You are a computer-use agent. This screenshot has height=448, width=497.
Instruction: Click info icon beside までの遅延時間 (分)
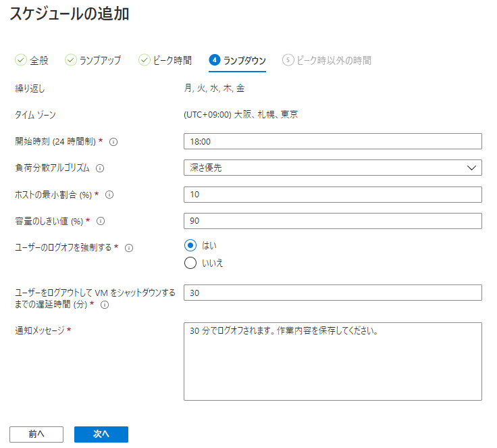(104, 305)
